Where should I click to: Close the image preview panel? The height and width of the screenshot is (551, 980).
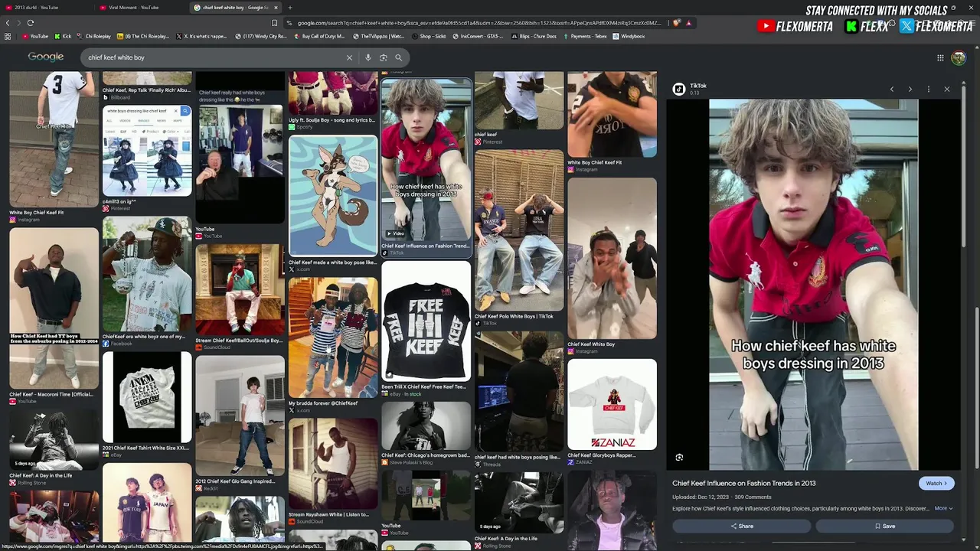tap(947, 90)
